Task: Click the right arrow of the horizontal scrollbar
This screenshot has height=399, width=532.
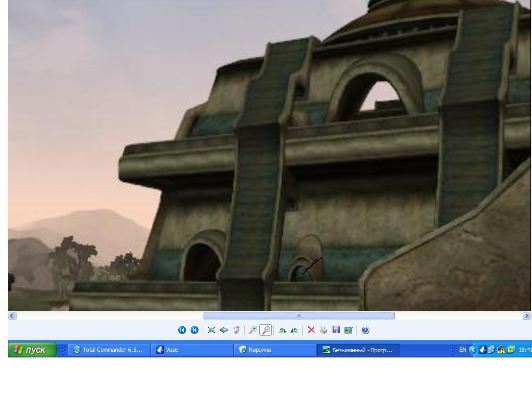Action: (526, 316)
